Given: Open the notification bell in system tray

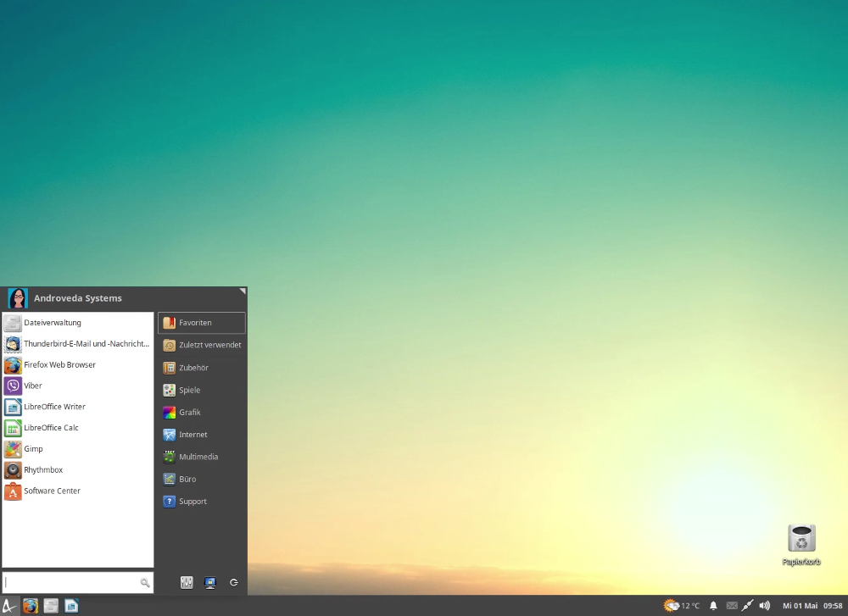Looking at the screenshot, I should click(713, 606).
